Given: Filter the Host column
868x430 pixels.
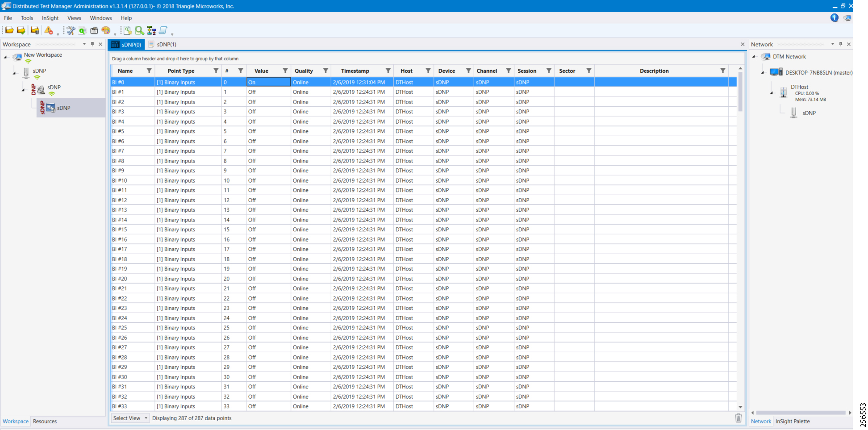Looking at the screenshot, I should coord(428,71).
